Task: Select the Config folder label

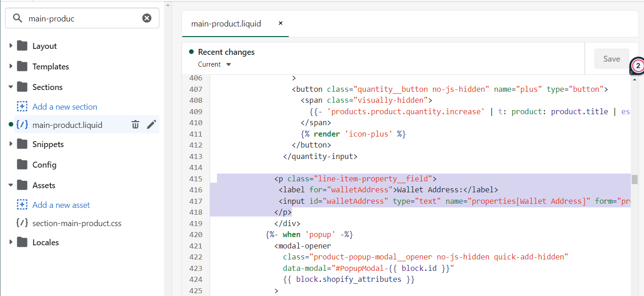Action: click(x=44, y=164)
